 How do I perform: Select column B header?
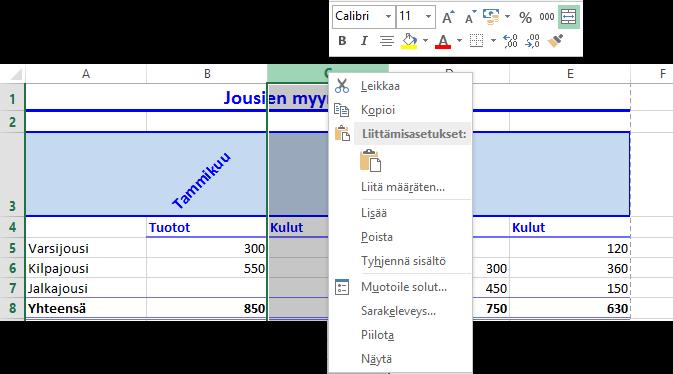[x=207, y=74]
